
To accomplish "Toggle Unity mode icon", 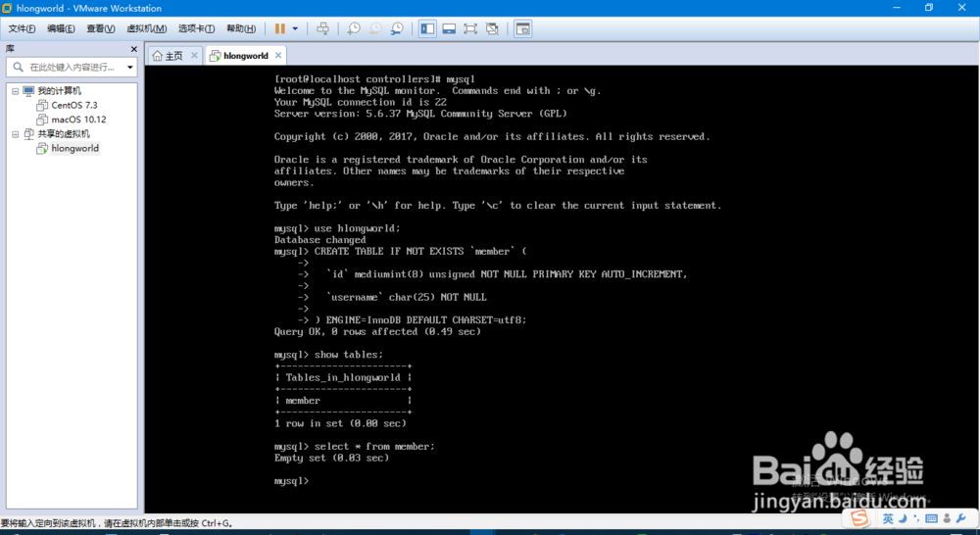I will point(492,28).
